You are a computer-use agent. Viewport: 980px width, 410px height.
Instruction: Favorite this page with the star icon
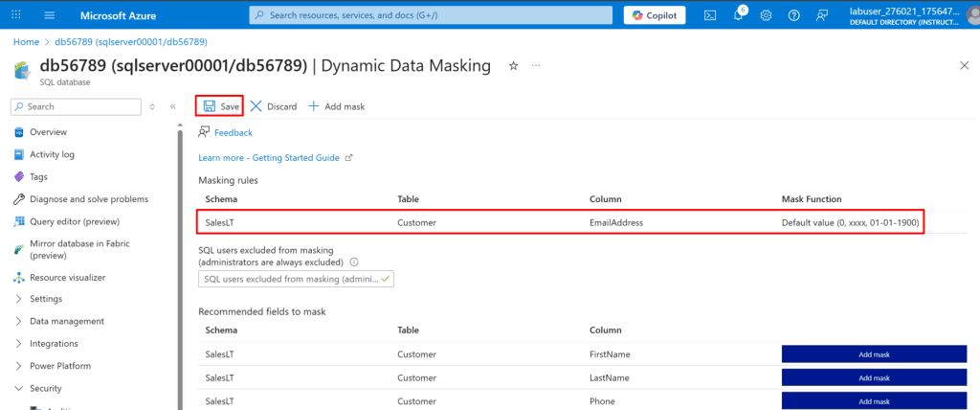point(513,65)
